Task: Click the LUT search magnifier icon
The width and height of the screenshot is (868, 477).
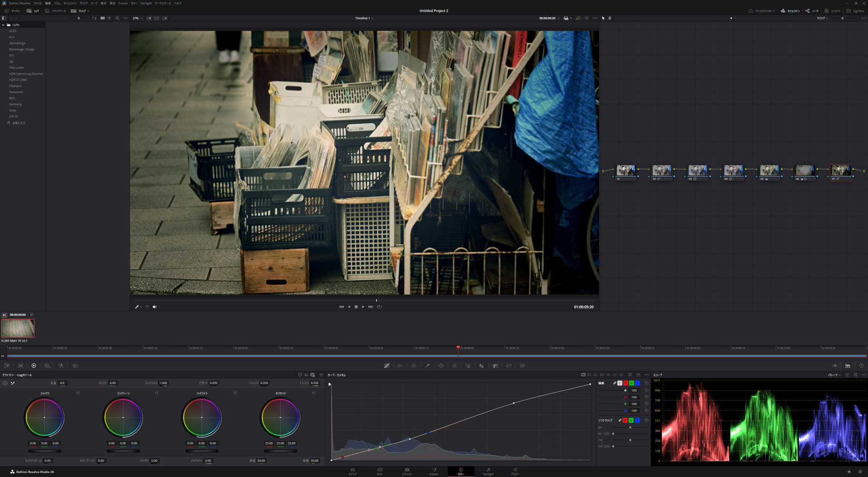Action: coord(117,18)
